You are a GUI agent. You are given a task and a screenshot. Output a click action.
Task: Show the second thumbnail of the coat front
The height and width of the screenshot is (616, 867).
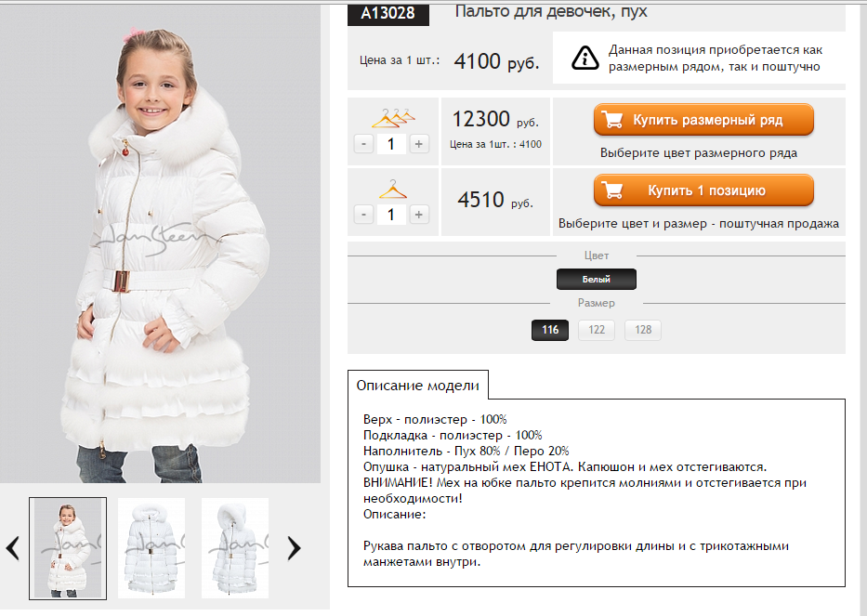151,548
